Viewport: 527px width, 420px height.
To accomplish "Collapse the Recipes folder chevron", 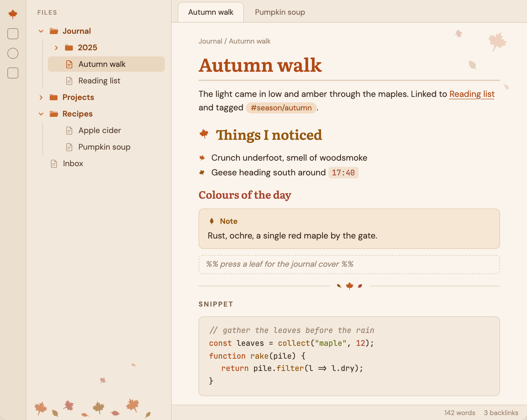I will (x=41, y=114).
